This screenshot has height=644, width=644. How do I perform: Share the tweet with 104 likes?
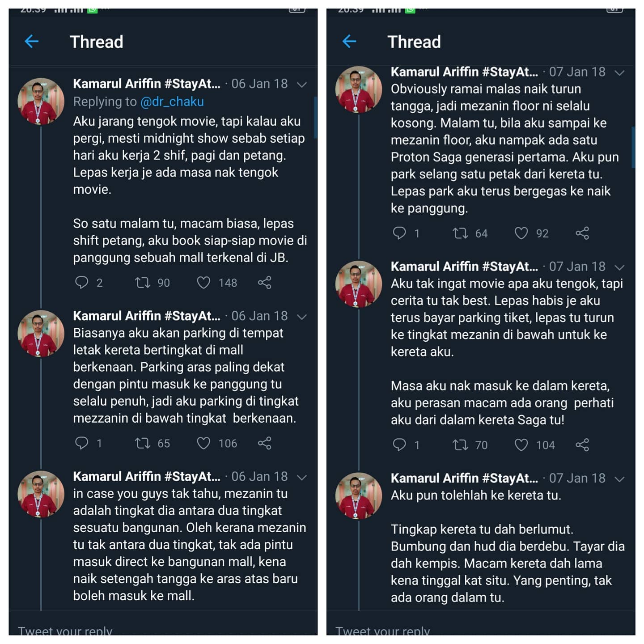point(582,445)
